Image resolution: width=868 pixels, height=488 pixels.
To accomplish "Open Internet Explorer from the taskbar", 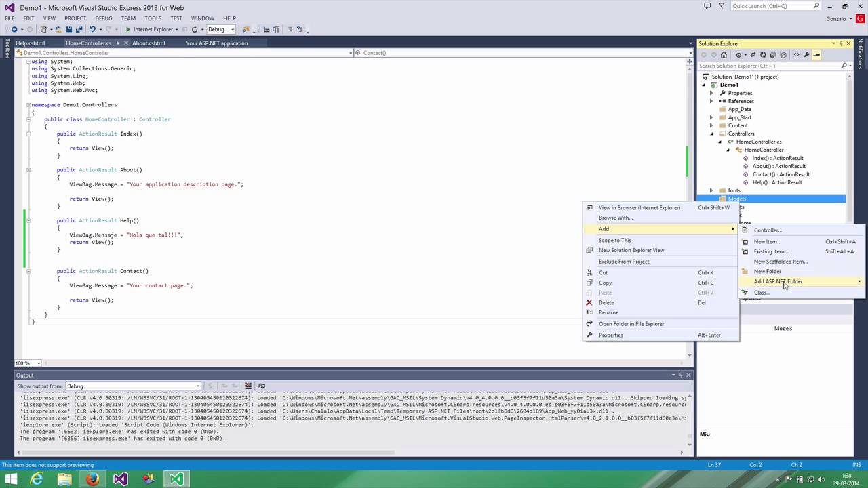I will click(x=37, y=479).
